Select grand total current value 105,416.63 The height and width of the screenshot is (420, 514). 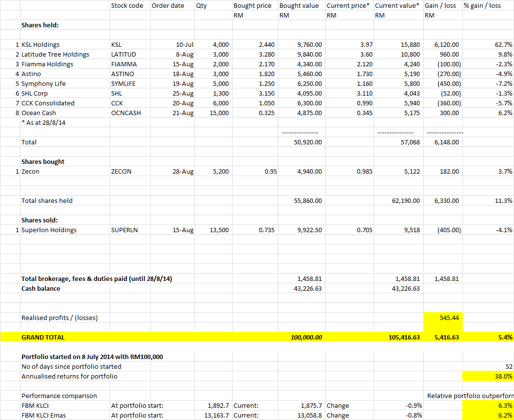click(398, 338)
